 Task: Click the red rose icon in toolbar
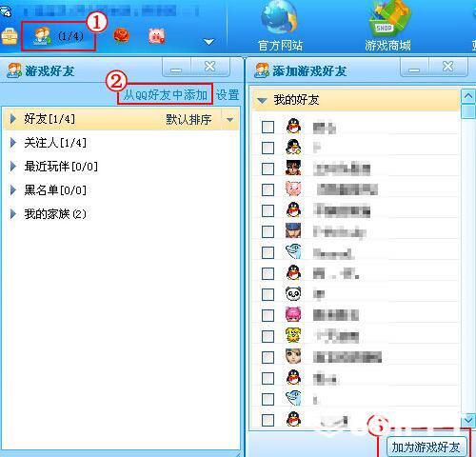(x=121, y=35)
